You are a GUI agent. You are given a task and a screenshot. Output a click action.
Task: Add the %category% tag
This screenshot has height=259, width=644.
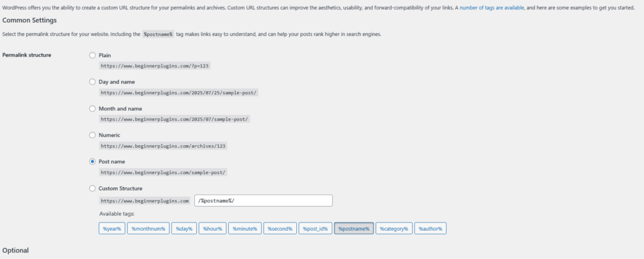394,229
